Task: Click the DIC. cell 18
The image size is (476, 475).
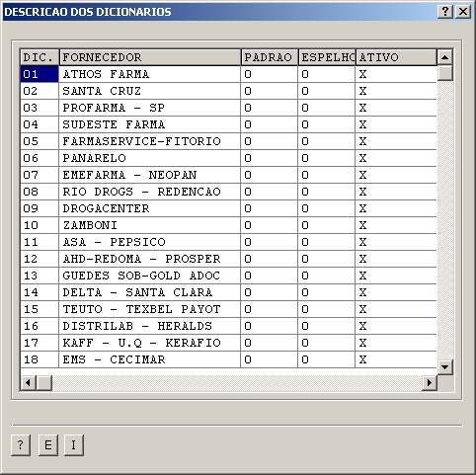Action: [x=40, y=359]
